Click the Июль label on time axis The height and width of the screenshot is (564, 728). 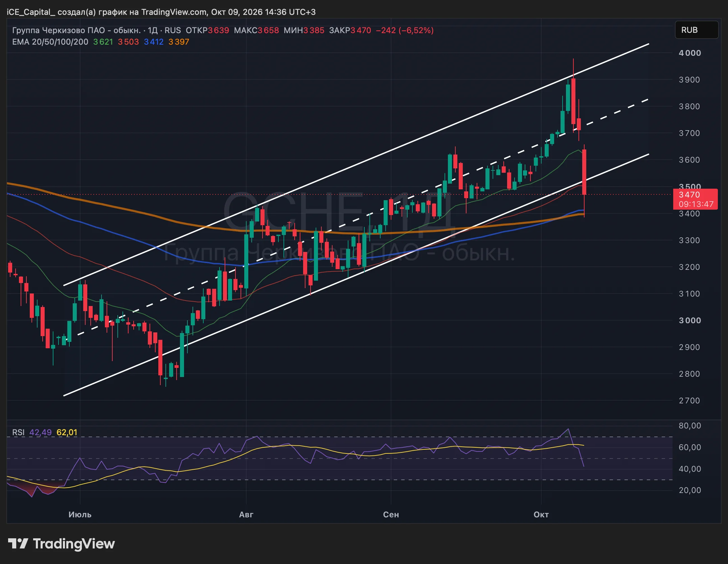tap(80, 515)
